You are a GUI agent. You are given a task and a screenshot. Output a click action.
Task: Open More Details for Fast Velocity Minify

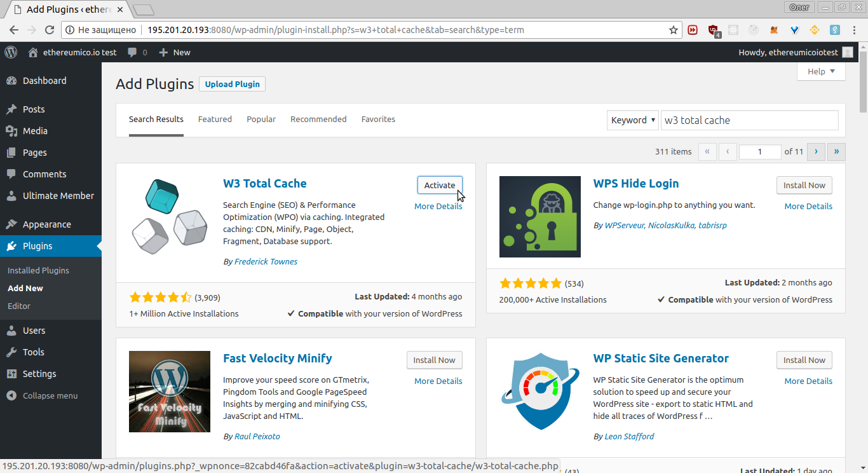(x=438, y=381)
